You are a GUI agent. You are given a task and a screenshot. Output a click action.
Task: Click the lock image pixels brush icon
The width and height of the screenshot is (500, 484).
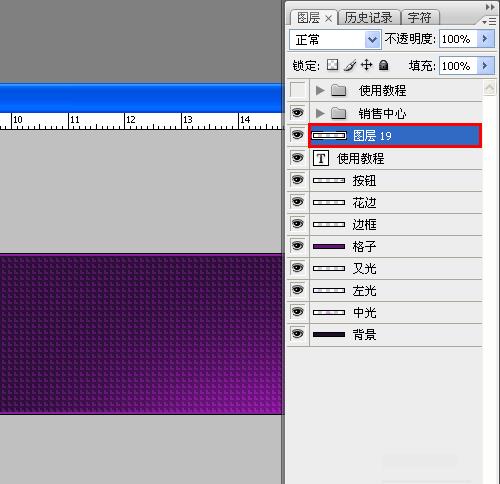tap(350, 65)
